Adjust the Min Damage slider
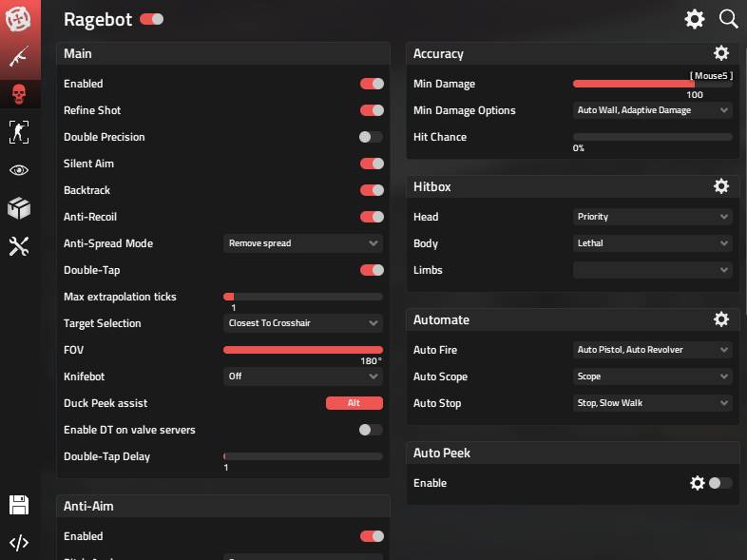747x560 pixels. pyautogui.click(x=653, y=84)
